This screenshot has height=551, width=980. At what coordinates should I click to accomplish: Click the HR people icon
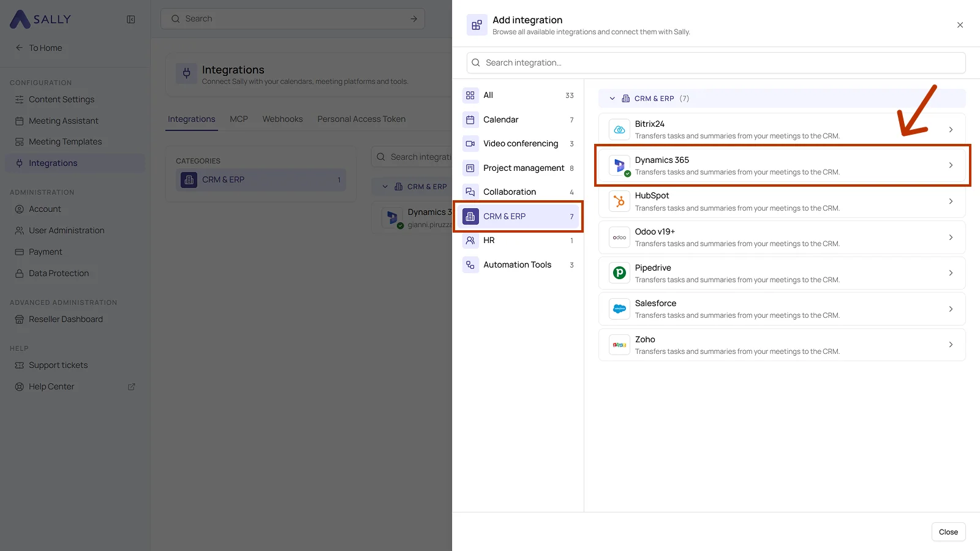pos(470,241)
